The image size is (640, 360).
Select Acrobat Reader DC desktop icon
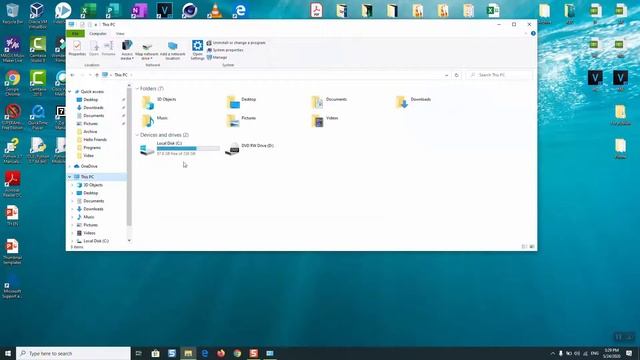[12, 184]
